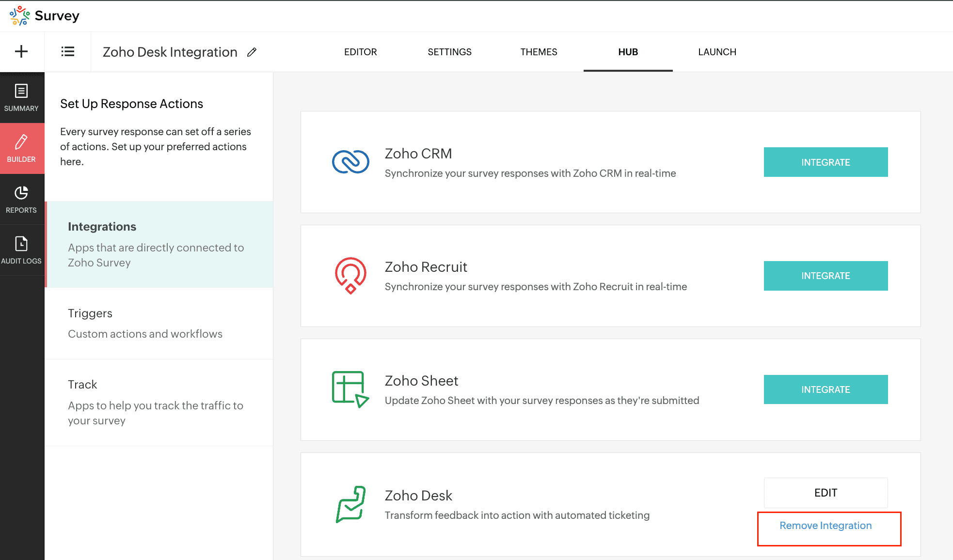Switch to the Editor tab
Viewport: 953px width, 560px height.
360,52
